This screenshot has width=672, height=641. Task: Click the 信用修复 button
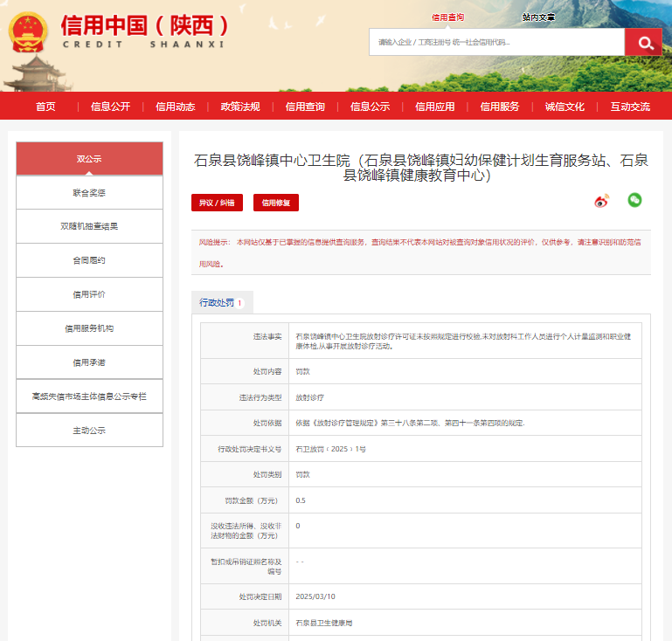coord(276,203)
